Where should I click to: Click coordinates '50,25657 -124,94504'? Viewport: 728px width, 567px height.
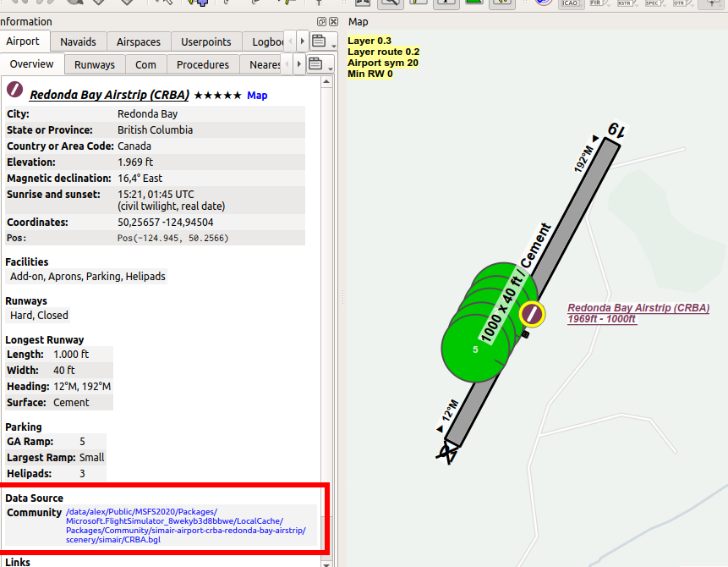pyautogui.click(x=165, y=223)
